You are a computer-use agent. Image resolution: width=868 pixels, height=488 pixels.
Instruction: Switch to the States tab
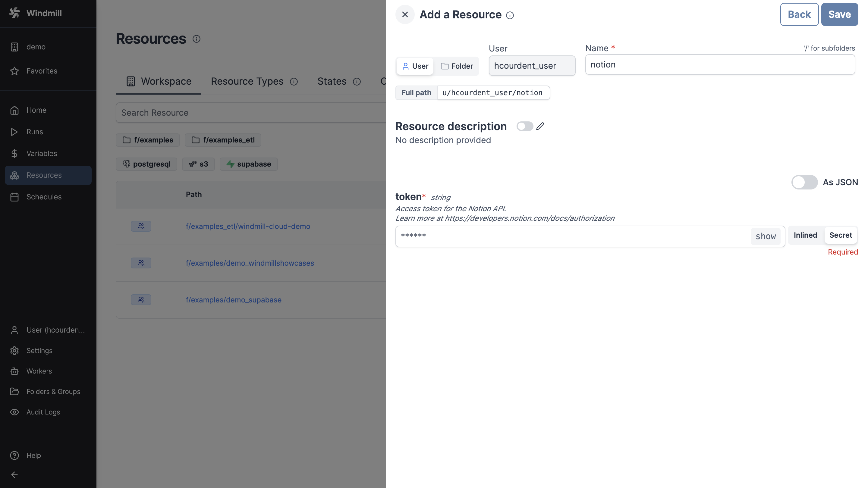[x=332, y=81]
